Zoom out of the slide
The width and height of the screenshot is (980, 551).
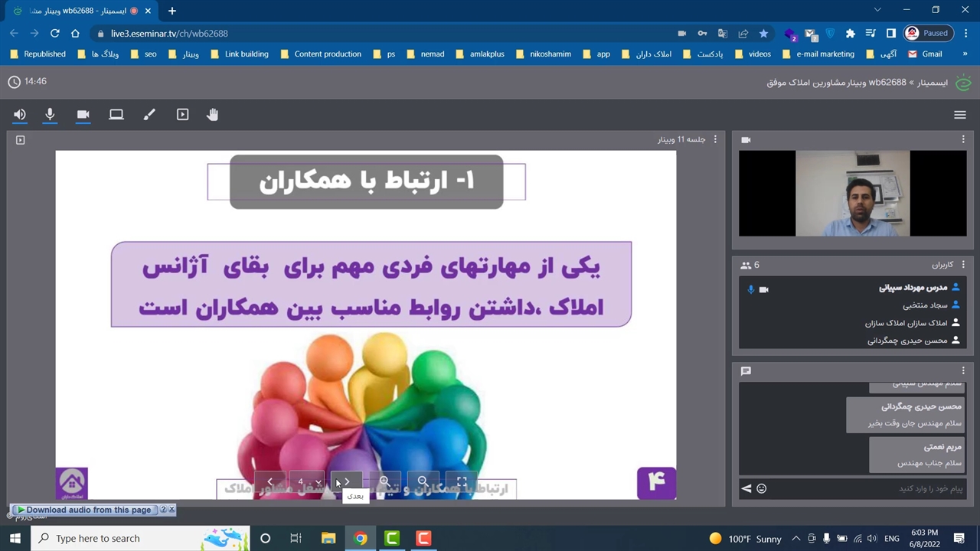tap(423, 481)
